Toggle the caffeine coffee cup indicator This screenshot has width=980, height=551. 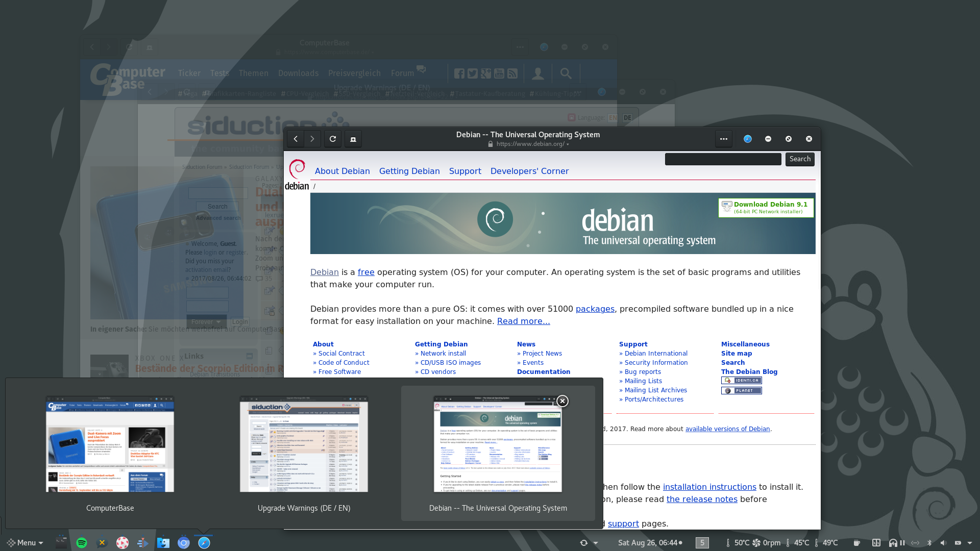(x=857, y=543)
